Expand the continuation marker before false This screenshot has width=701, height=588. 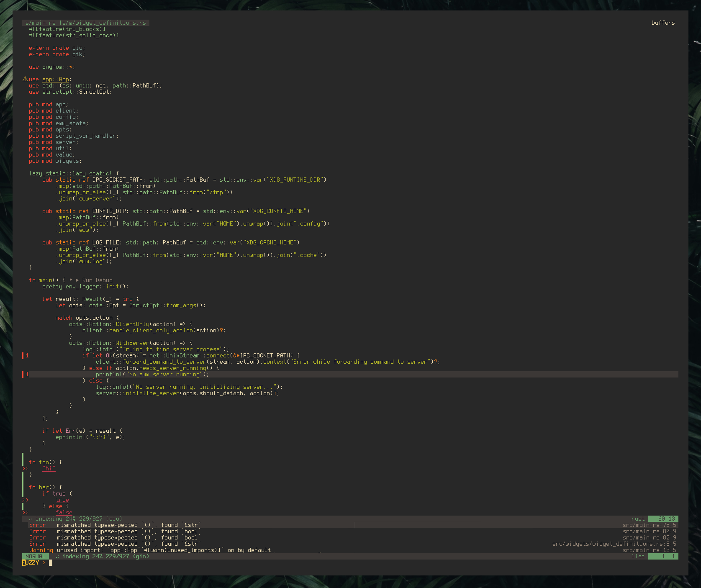point(25,512)
